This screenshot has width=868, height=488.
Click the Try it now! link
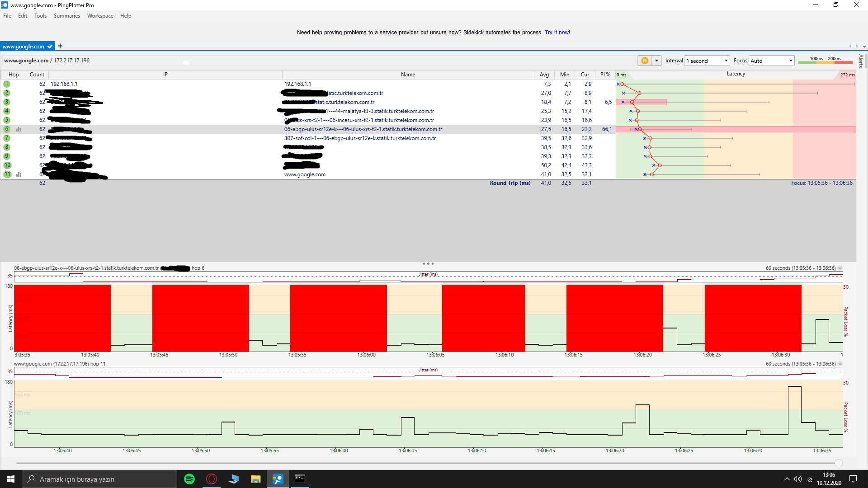[x=557, y=33]
